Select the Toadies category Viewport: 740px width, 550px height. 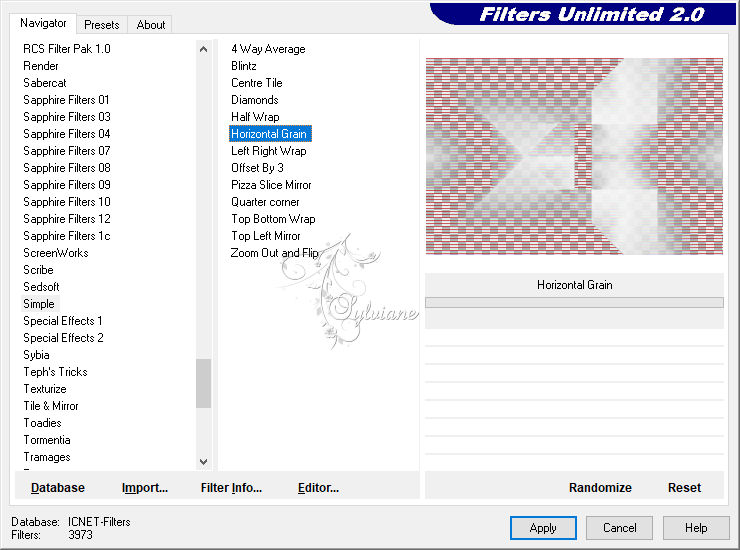click(x=42, y=423)
